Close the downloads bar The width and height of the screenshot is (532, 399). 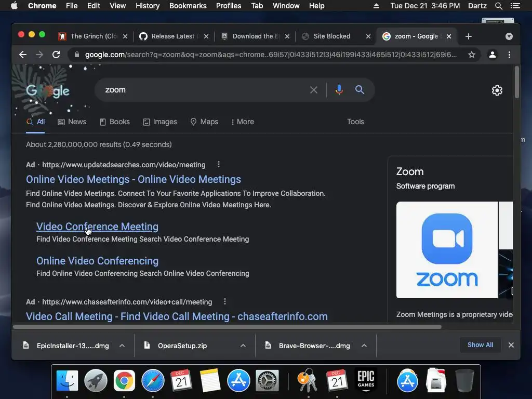click(x=511, y=345)
